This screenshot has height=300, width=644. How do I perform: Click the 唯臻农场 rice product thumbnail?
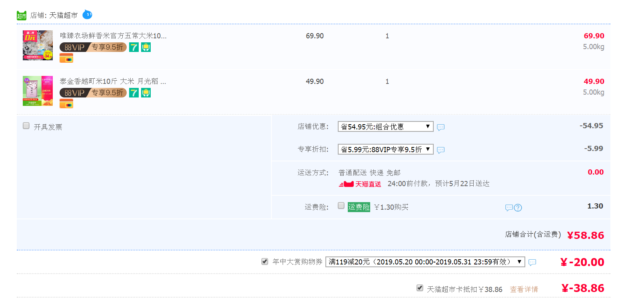click(38, 45)
